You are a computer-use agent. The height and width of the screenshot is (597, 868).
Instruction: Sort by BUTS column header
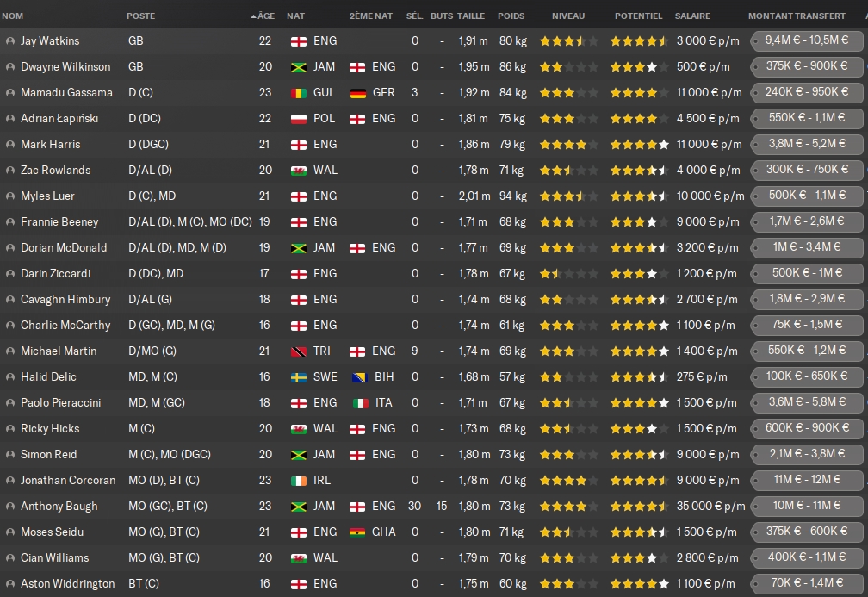pos(442,16)
